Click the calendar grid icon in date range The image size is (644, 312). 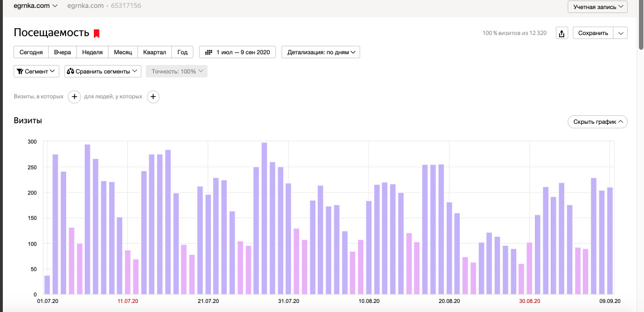click(209, 52)
